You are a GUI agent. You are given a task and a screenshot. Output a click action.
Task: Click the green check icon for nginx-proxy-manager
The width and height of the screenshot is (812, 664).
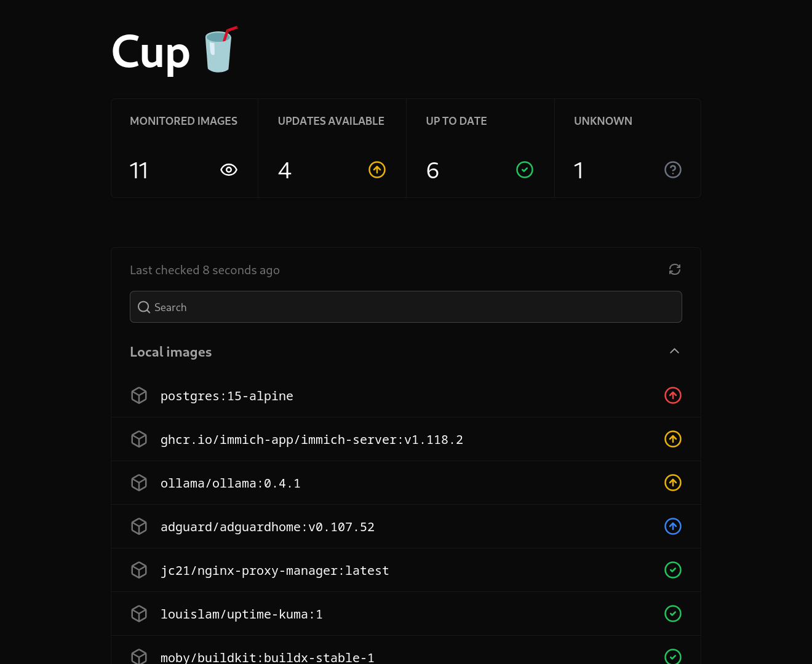[x=673, y=570]
